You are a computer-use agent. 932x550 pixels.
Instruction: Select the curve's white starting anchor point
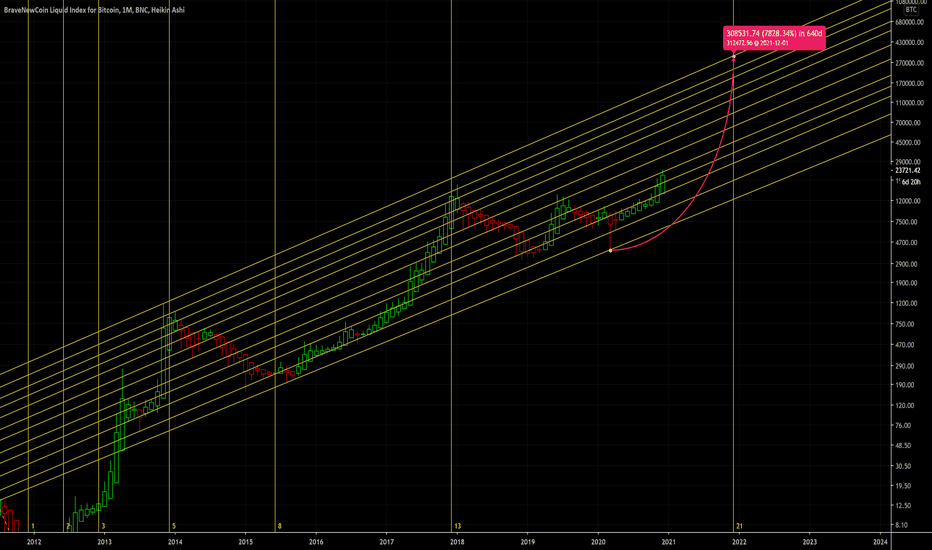coord(610,250)
